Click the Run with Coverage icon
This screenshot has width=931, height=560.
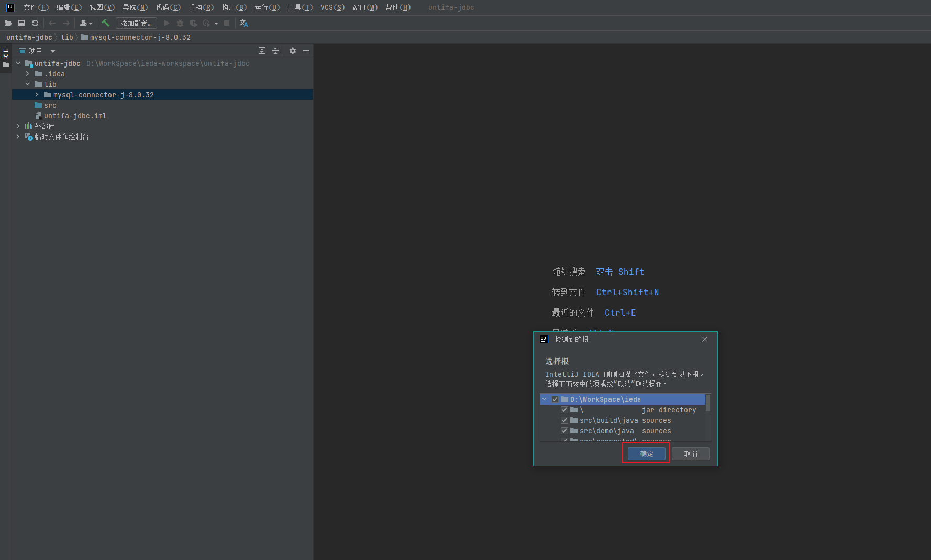click(193, 23)
